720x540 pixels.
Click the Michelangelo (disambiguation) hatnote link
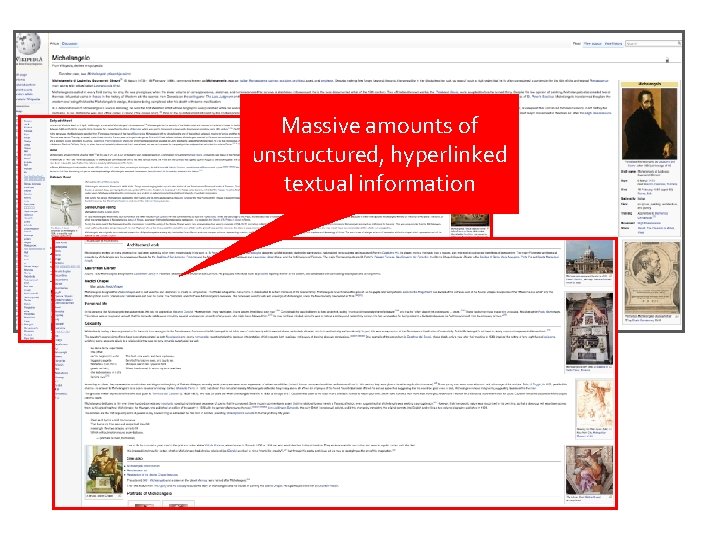click(x=109, y=73)
